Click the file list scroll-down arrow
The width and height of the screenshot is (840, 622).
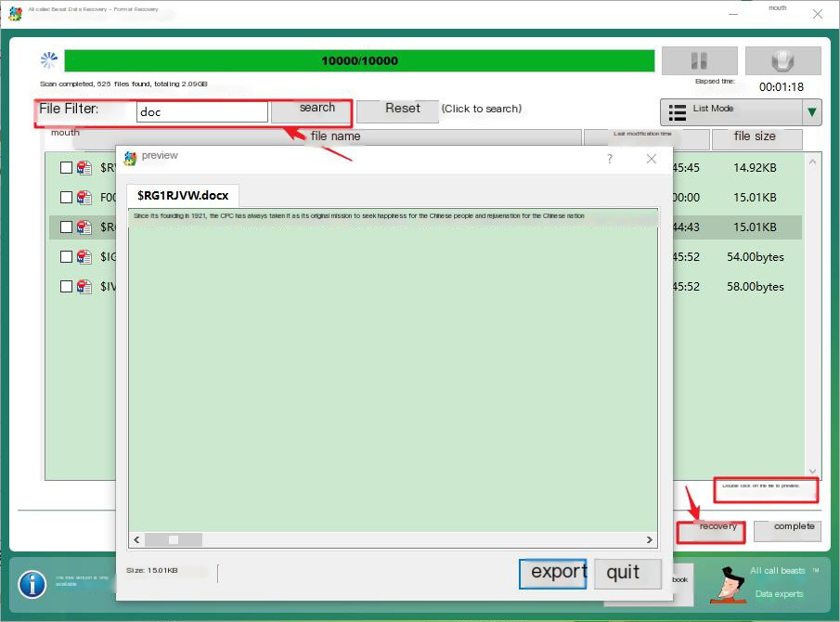813,472
